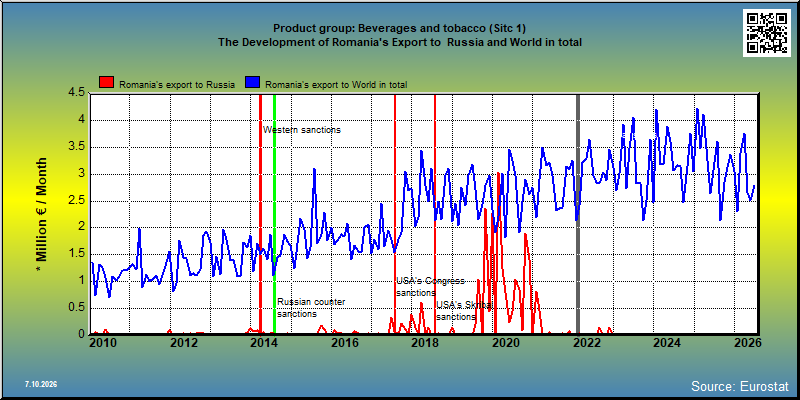This screenshot has height=400, width=800.
Task: Click the x-axis label 2012
Action: tap(183, 342)
